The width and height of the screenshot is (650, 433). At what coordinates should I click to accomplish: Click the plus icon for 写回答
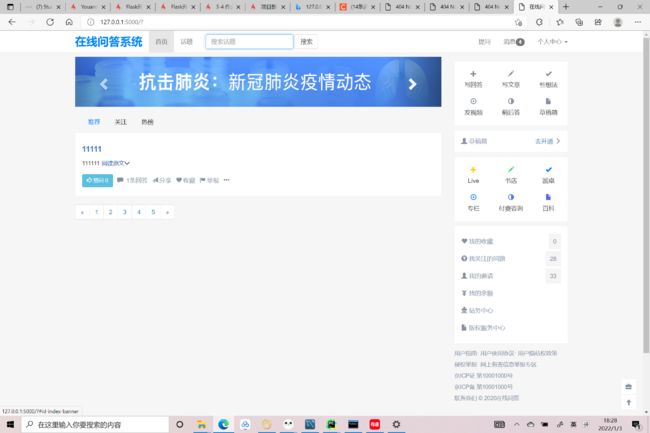point(473,74)
